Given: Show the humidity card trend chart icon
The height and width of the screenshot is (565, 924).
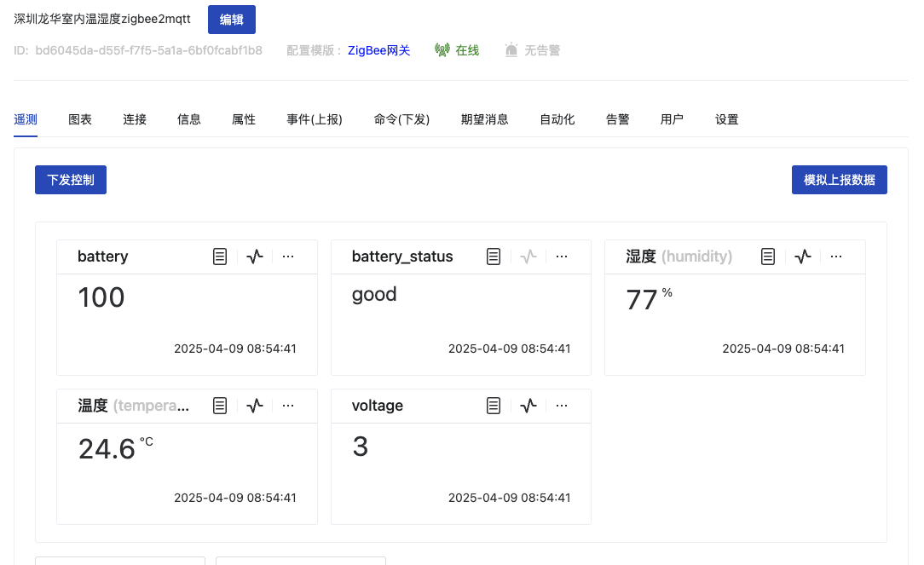Looking at the screenshot, I should (x=803, y=257).
